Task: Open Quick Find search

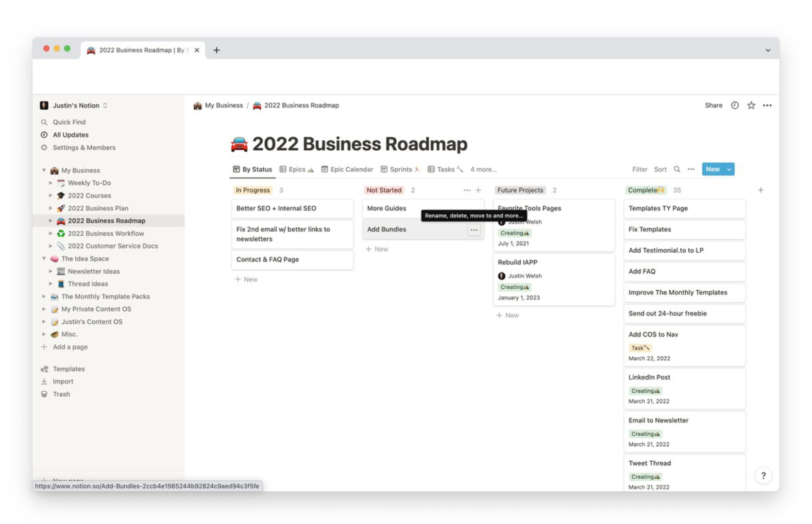Action: 68,122
